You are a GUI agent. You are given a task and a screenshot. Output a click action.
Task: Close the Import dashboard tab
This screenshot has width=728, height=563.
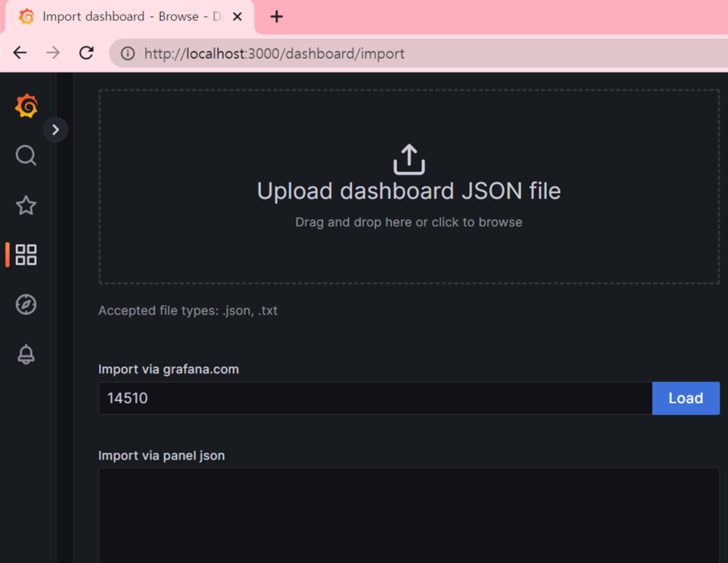tap(237, 17)
